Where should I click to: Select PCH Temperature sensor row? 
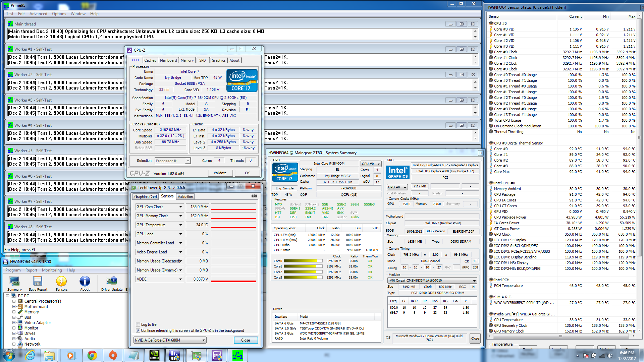562,286
